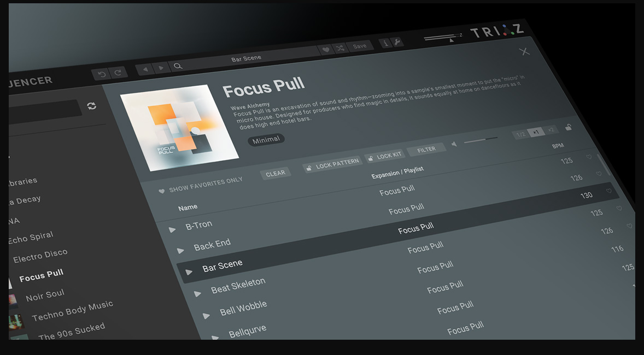Select Noir Soul expansion in sidebar
The height and width of the screenshot is (355, 644).
[45, 295]
